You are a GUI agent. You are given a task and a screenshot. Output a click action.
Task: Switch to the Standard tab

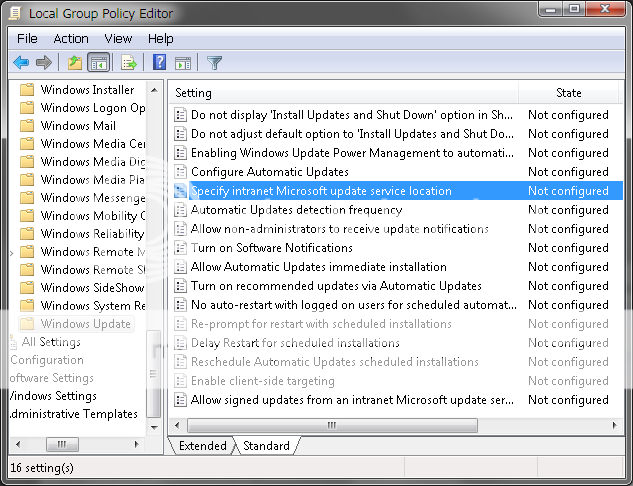point(266,446)
